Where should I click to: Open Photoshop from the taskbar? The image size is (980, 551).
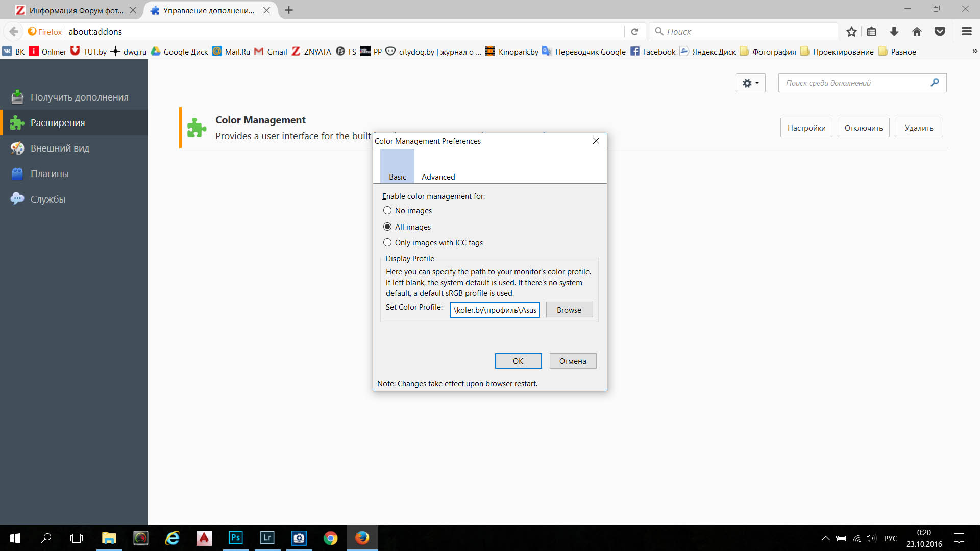235,538
